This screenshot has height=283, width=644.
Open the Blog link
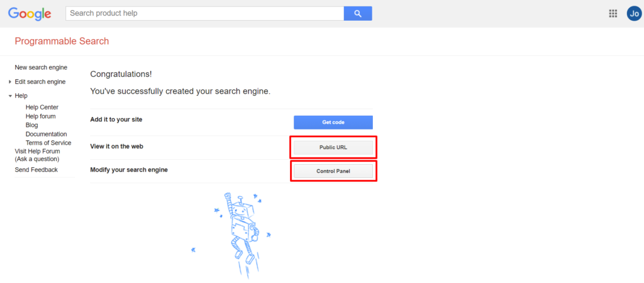click(31, 125)
